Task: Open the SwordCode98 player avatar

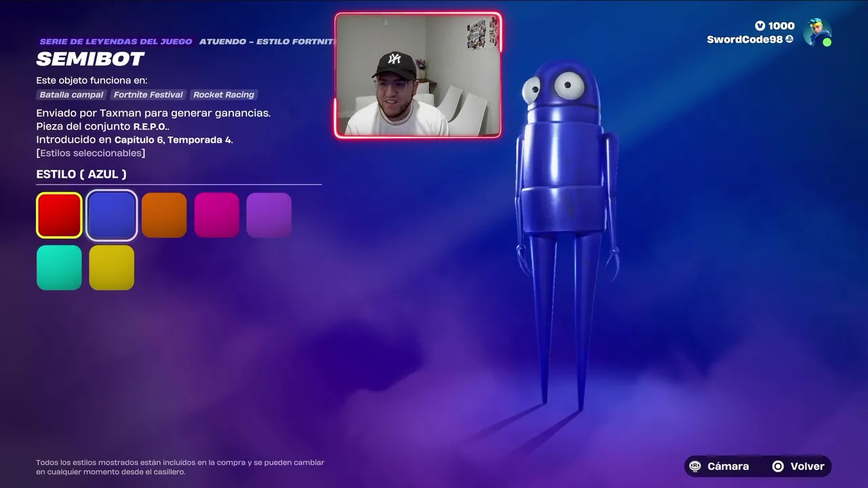Action: pyautogui.click(x=817, y=32)
